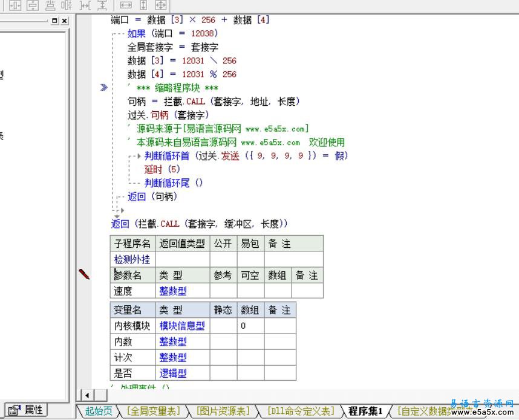
Task: Open type dropdown for 是否 variable 逻辑型
Action: pyautogui.click(x=172, y=373)
